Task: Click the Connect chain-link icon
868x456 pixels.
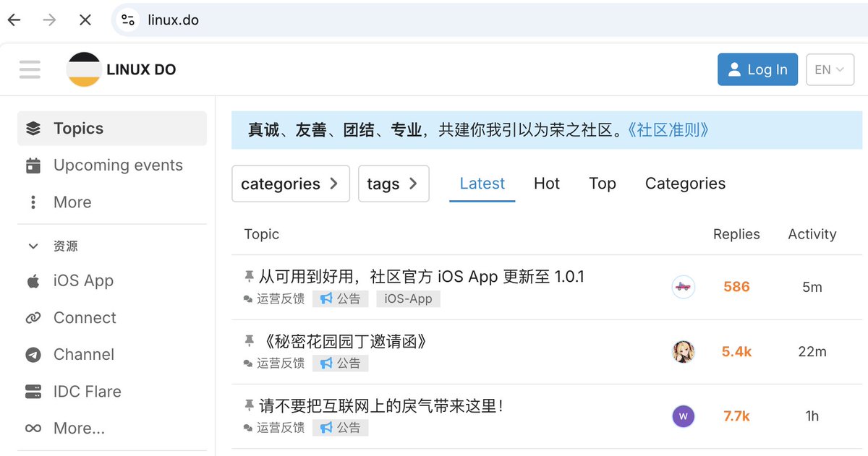Action: coord(33,318)
